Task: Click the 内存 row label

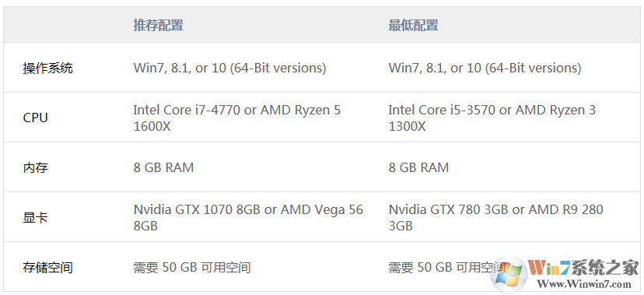Action: 35,167
